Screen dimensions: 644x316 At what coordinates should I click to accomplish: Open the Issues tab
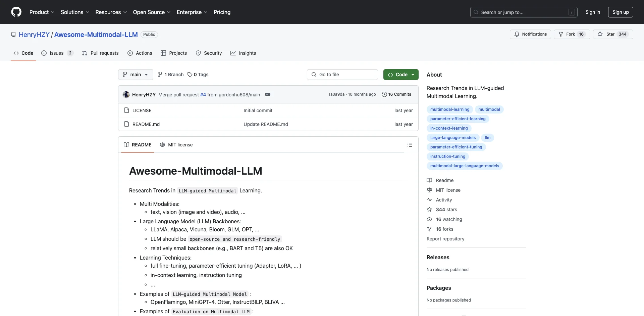point(57,53)
